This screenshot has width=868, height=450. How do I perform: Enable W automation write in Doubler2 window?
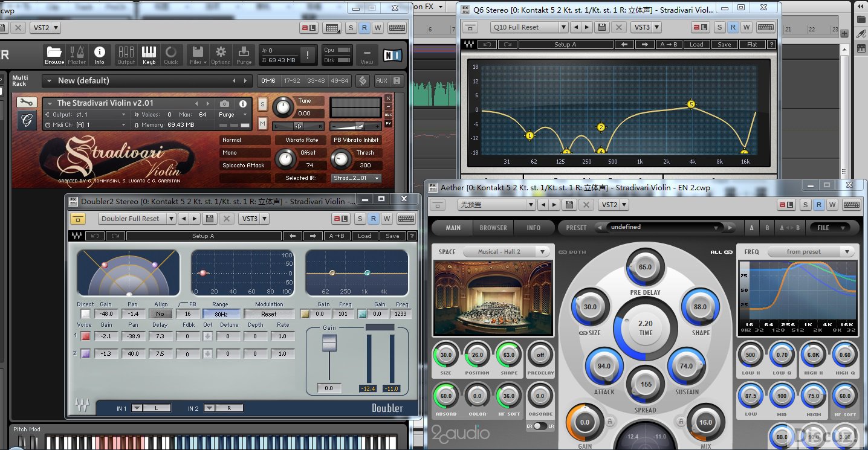pyautogui.click(x=387, y=219)
